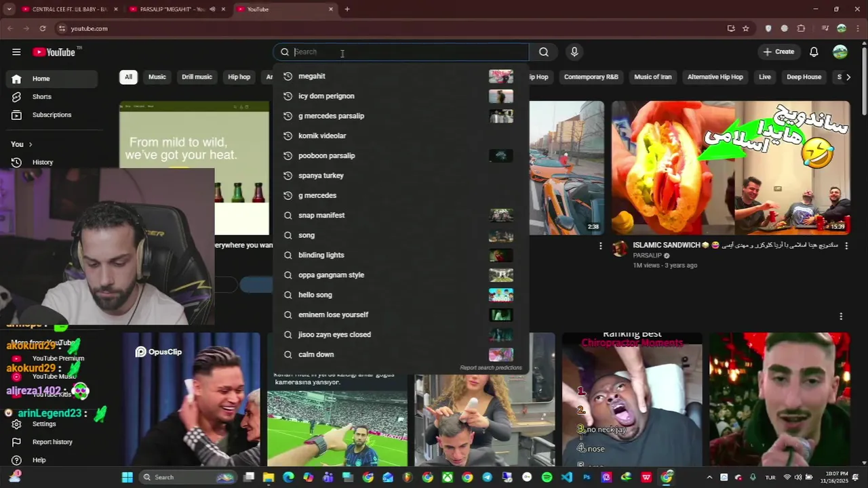Image resolution: width=868 pixels, height=488 pixels.
Task: Choose the 'oppa gangnam style' suggestion
Action: pos(401,275)
